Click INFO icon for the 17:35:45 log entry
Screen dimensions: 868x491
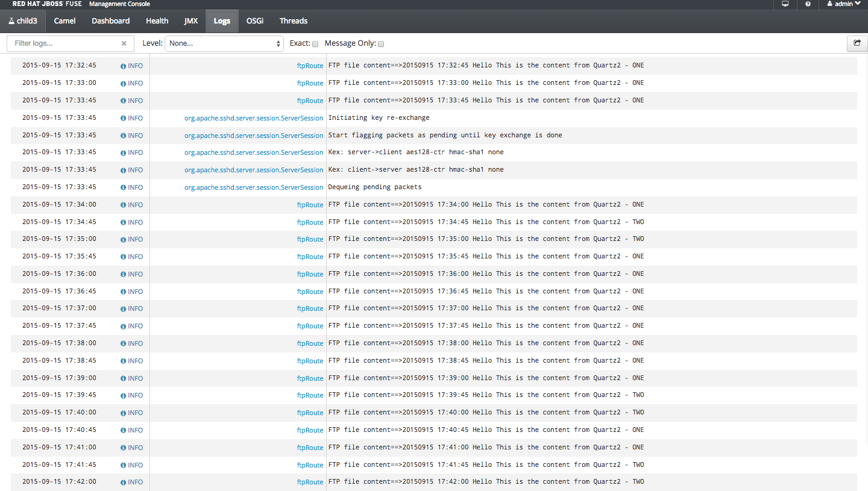[124, 257]
